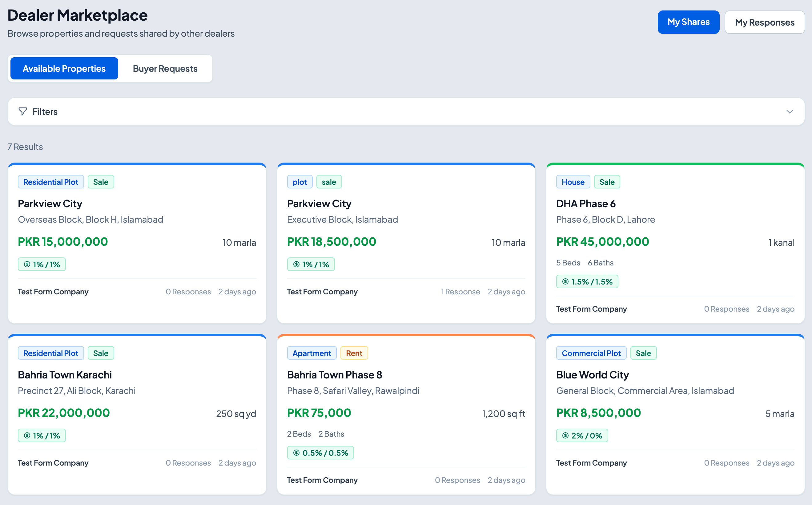Screen dimensions: 812x505
Task: Open My Shares
Action: click(x=688, y=22)
